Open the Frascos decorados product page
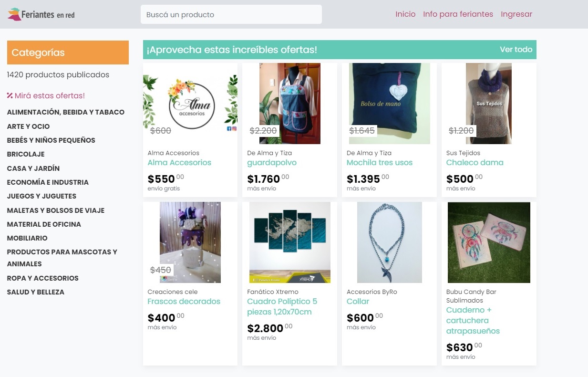This screenshot has width=588, height=377. click(x=183, y=301)
